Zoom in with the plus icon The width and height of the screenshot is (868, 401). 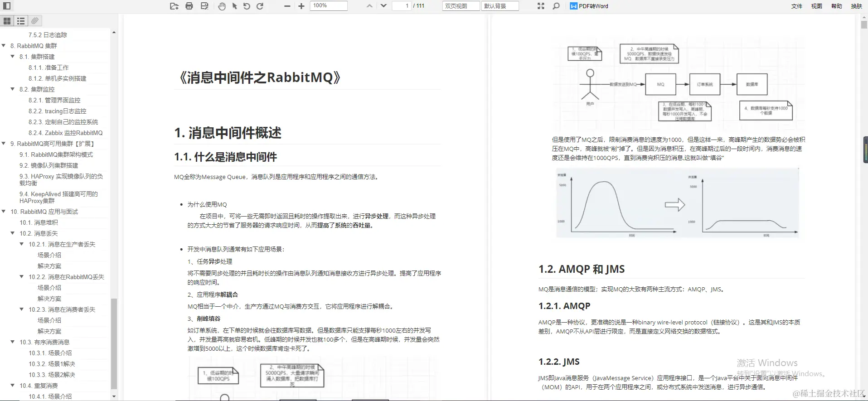point(301,6)
